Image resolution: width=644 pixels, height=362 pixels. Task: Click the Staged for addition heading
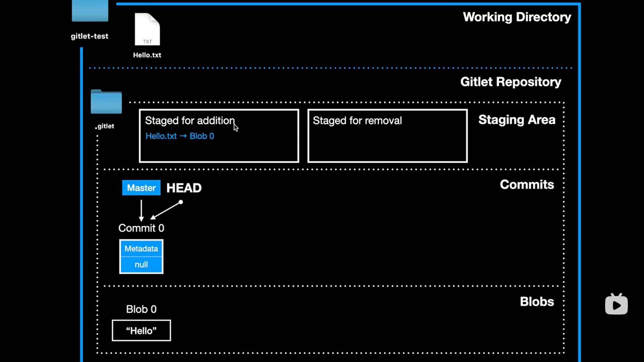tap(190, 121)
